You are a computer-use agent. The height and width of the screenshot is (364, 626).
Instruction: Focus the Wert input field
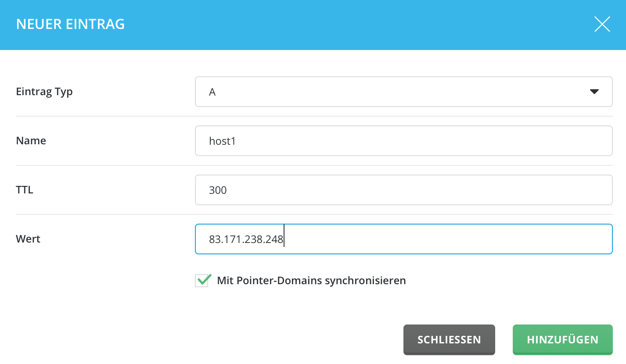click(403, 239)
